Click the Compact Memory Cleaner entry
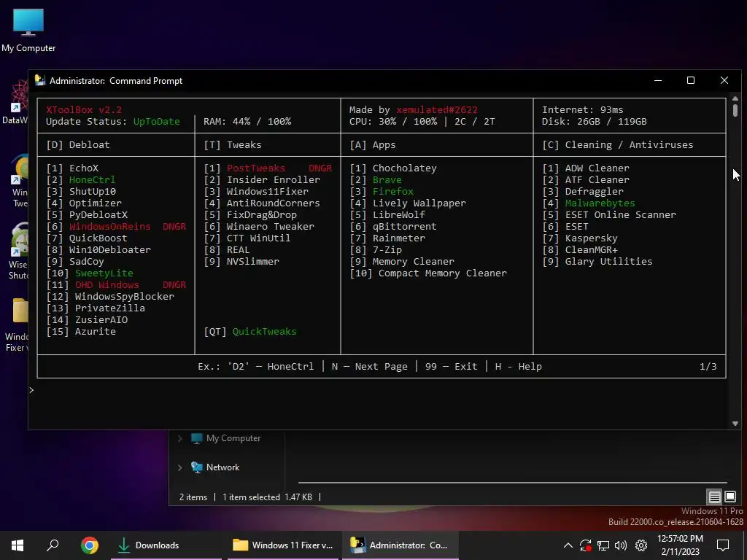The width and height of the screenshot is (747, 560). pos(443,273)
